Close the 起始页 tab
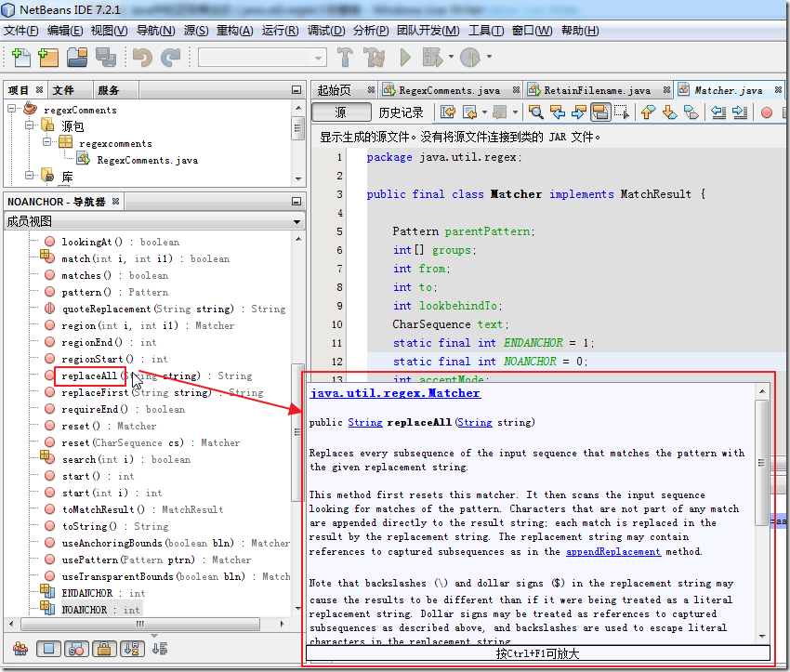The image size is (790, 672). click(371, 89)
